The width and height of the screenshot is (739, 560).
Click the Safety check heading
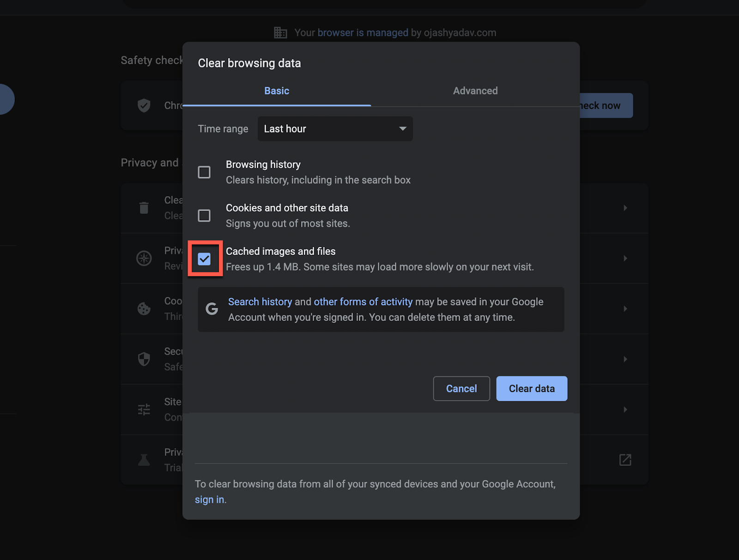[152, 60]
